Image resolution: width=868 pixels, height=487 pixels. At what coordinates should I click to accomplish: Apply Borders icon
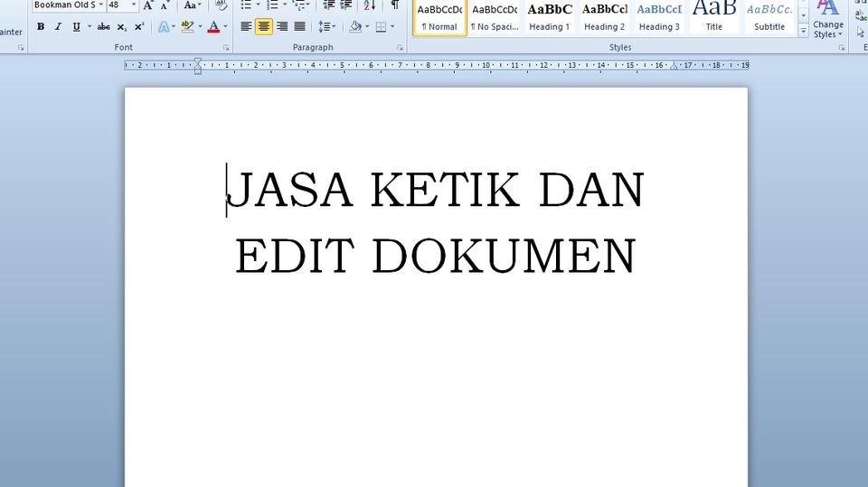tap(381, 26)
